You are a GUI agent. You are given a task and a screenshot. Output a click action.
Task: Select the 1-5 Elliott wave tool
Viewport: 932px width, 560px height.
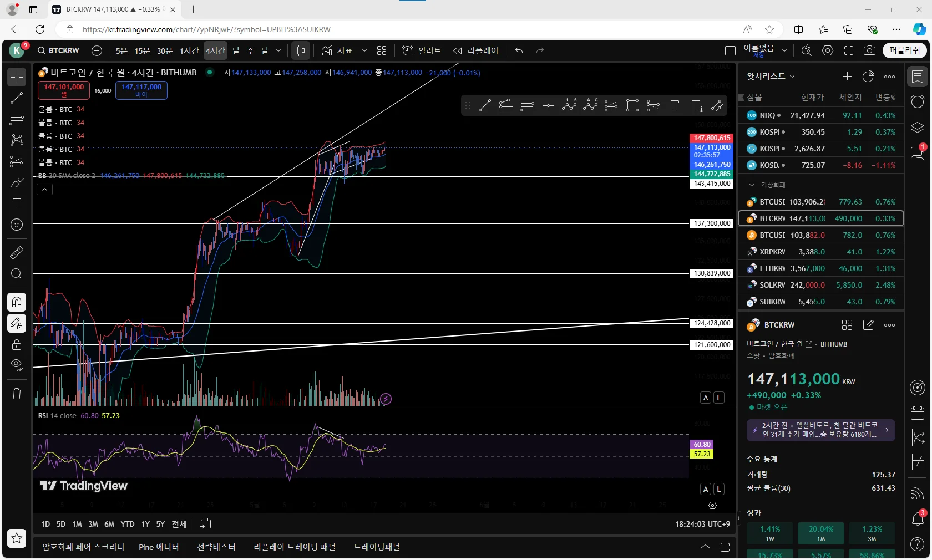[569, 105]
